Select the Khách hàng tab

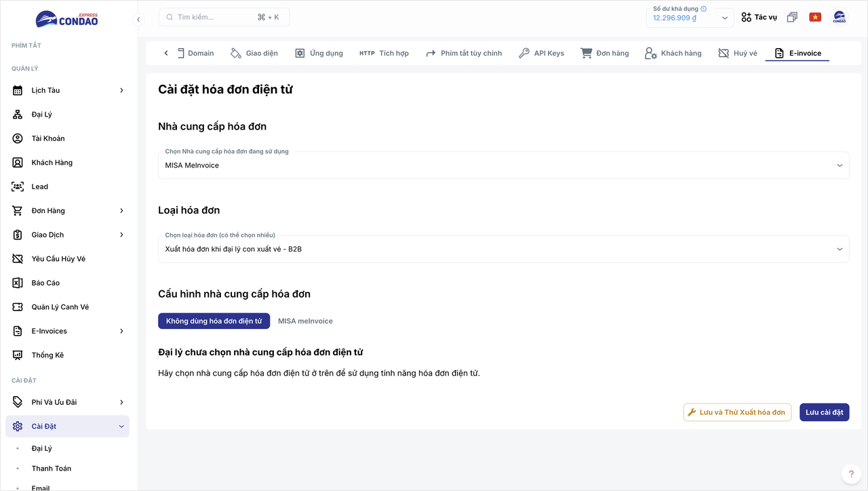point(673,53)
